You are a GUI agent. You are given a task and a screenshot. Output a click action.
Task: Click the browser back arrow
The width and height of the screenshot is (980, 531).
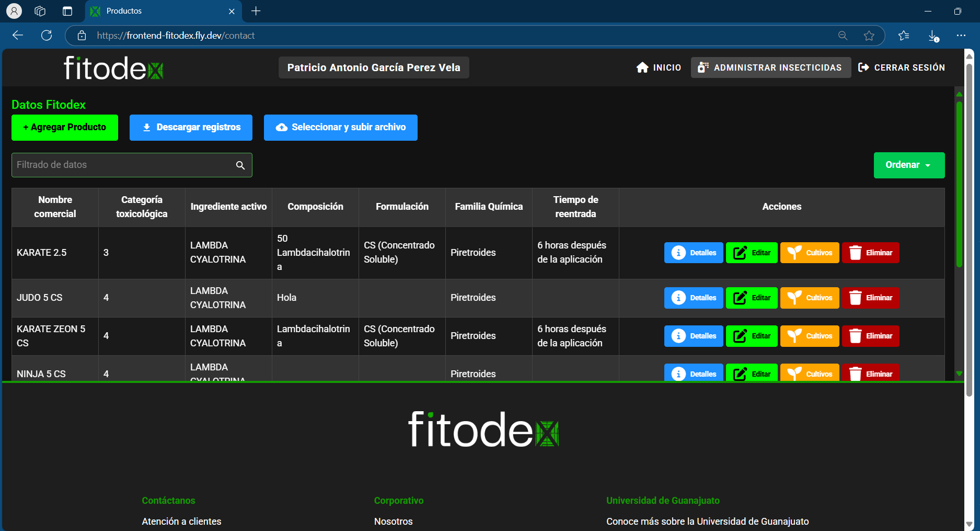pos(18,35)
